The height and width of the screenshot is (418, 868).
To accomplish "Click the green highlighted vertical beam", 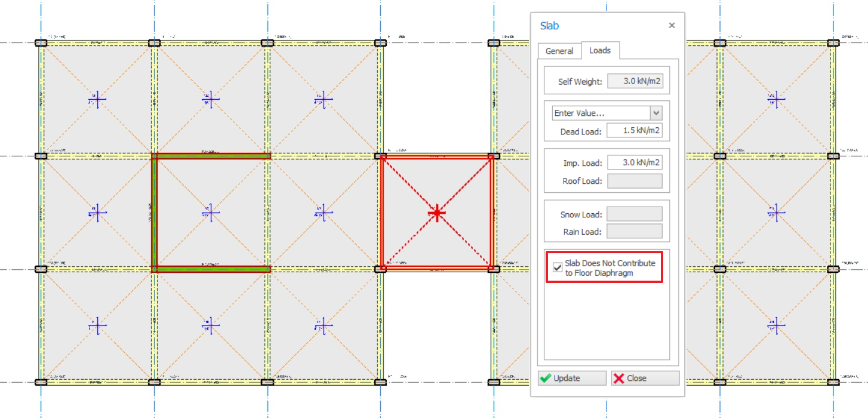I will click(x=154, y=213).
